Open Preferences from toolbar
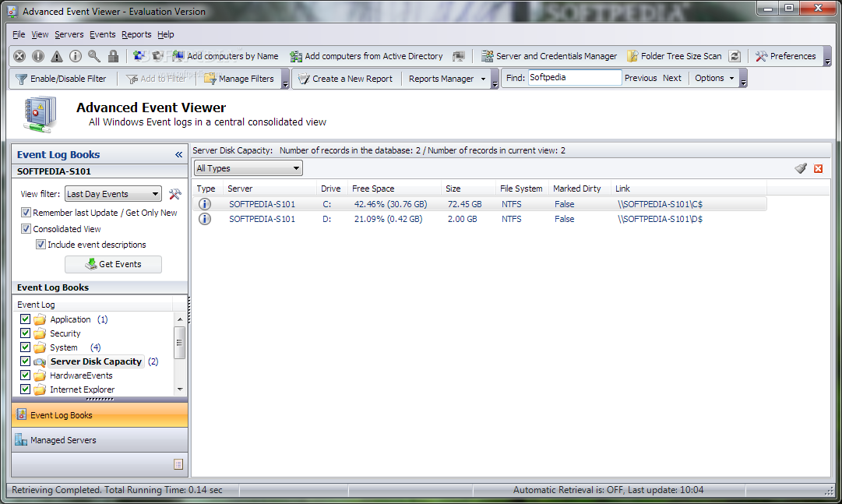The width and height of the screenshot is (842, 504). (786, 56)
